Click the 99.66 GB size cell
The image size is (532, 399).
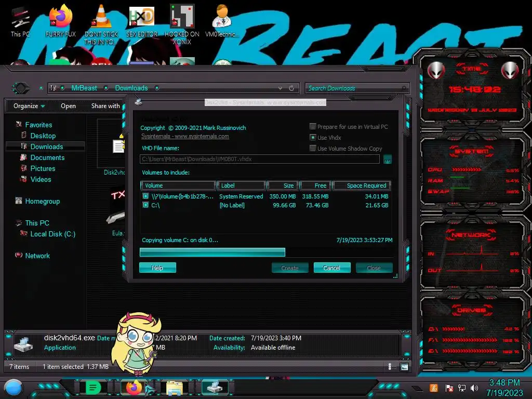284,205
